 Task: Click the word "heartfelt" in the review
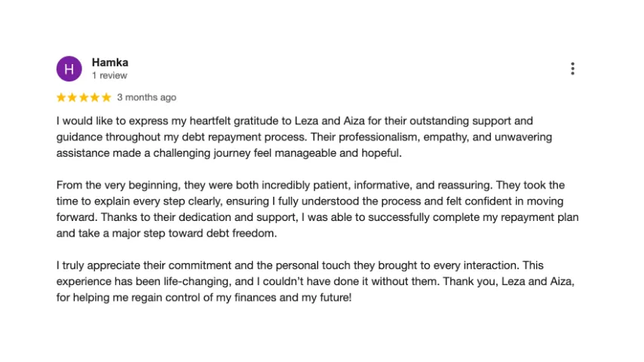(x=210, y=121)
